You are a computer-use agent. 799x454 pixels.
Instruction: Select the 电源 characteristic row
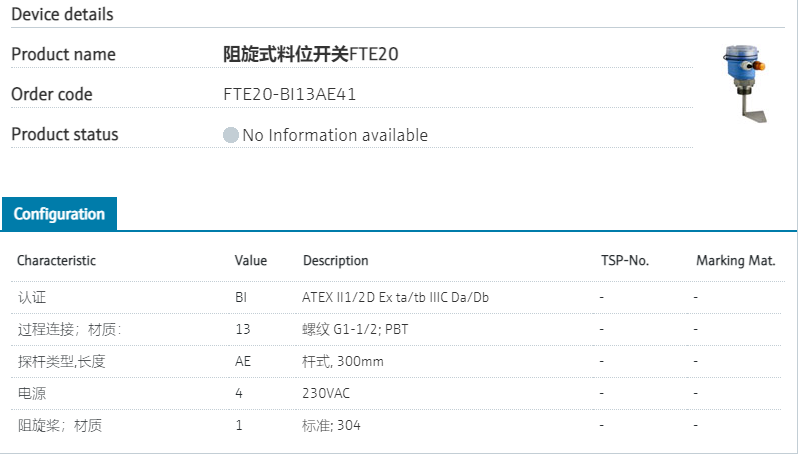tap(32, 393)
